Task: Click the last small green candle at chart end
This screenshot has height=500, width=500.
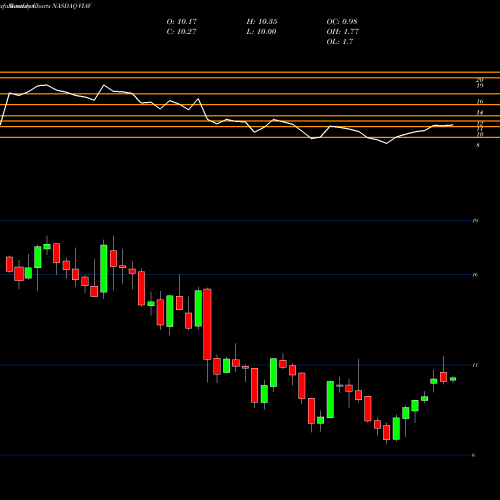Action: [453, 379]
